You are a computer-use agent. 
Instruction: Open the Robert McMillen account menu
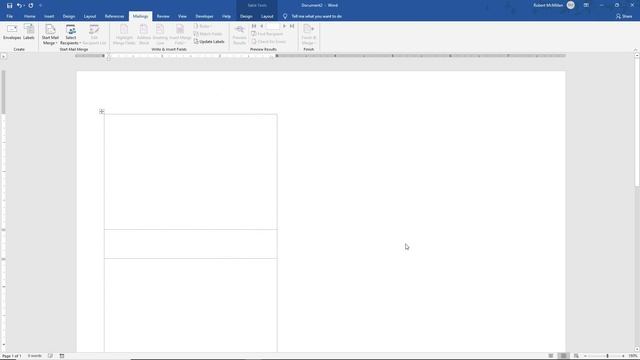click(x=553, y=5)
